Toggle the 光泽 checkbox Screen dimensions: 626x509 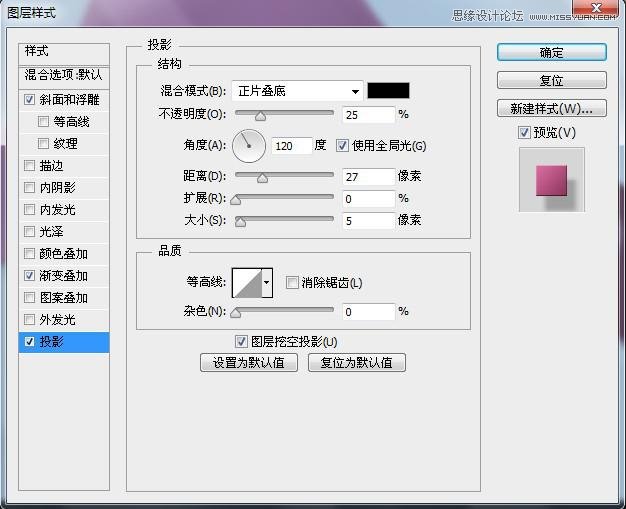click(29, 231)
